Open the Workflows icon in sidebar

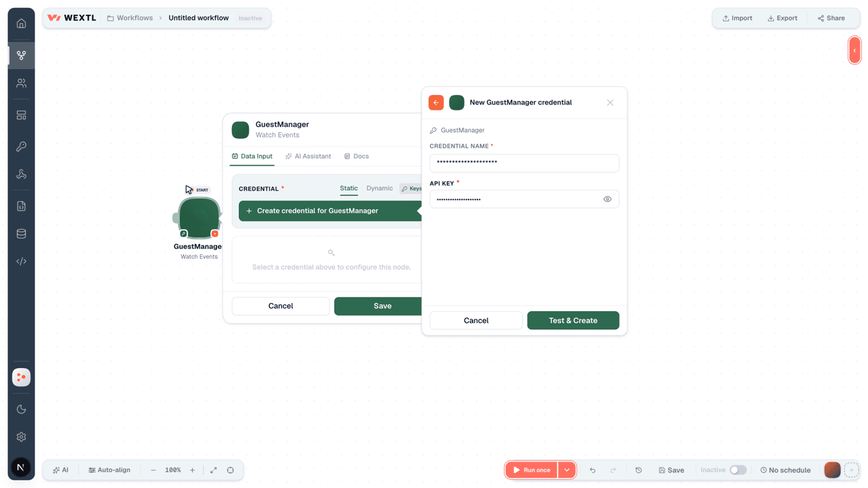pyautogui.click(x=21, y=55)
